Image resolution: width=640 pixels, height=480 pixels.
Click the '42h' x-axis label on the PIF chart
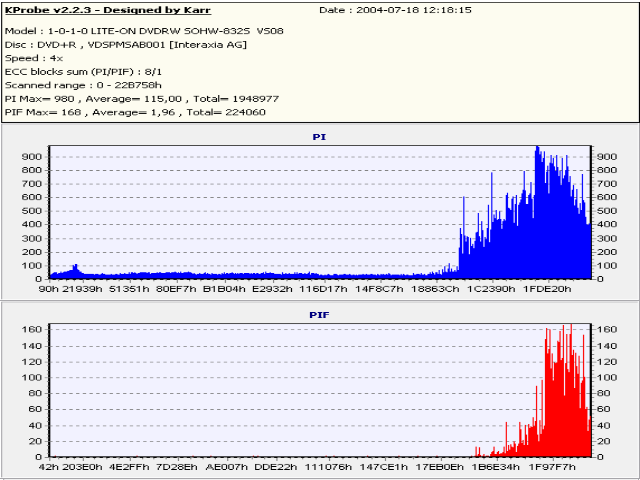48,467
